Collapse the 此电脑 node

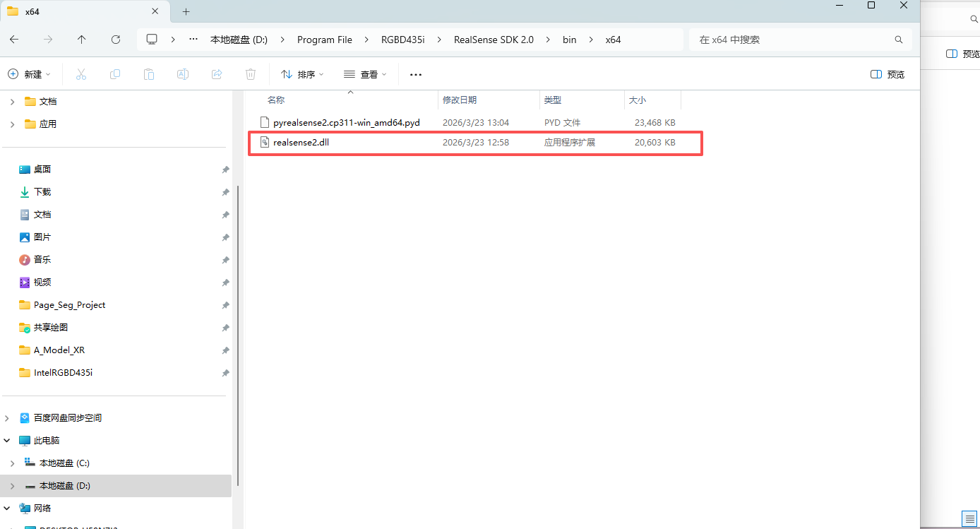click(x=7, y=441)
